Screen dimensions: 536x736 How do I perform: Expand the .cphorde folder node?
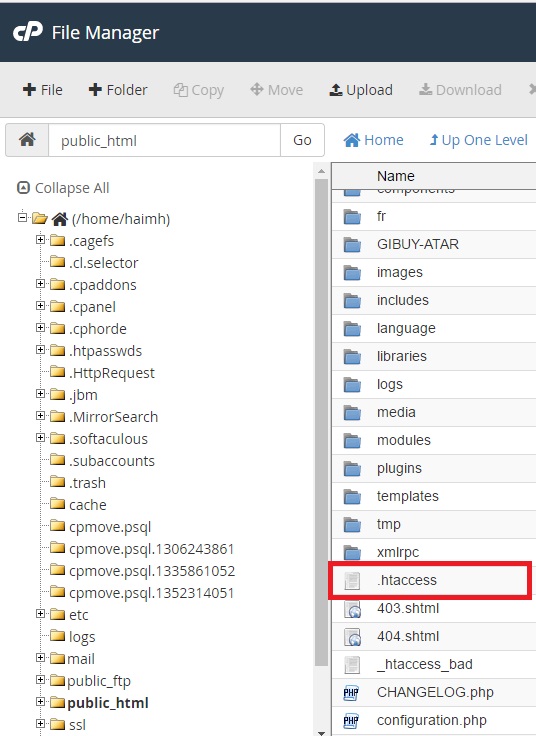click(x=40, y=327)
